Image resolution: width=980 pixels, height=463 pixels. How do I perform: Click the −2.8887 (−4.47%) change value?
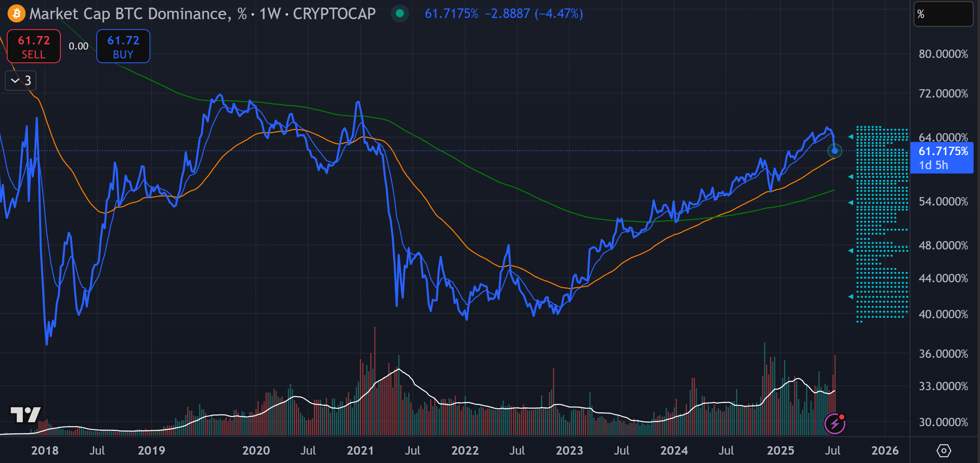pyautogui.click(x=534, y=14)
